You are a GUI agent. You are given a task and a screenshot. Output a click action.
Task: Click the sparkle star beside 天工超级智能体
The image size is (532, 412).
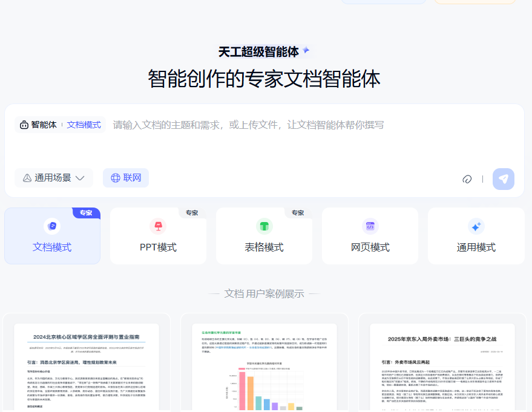306,50
